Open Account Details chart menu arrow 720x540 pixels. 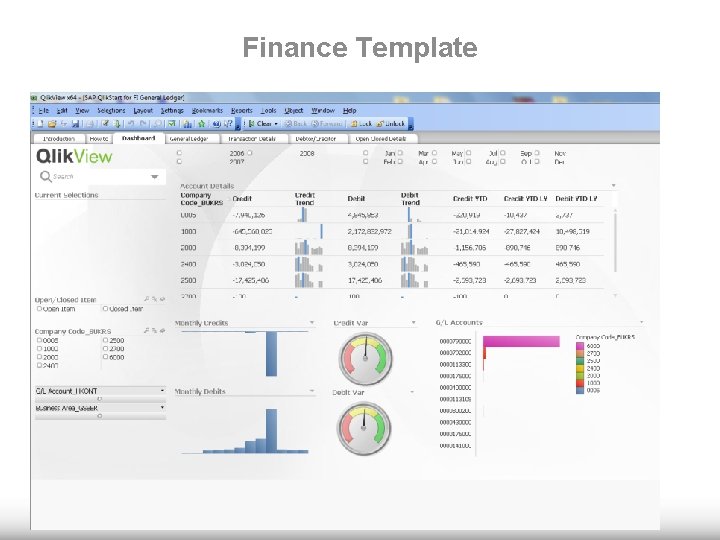613,186
